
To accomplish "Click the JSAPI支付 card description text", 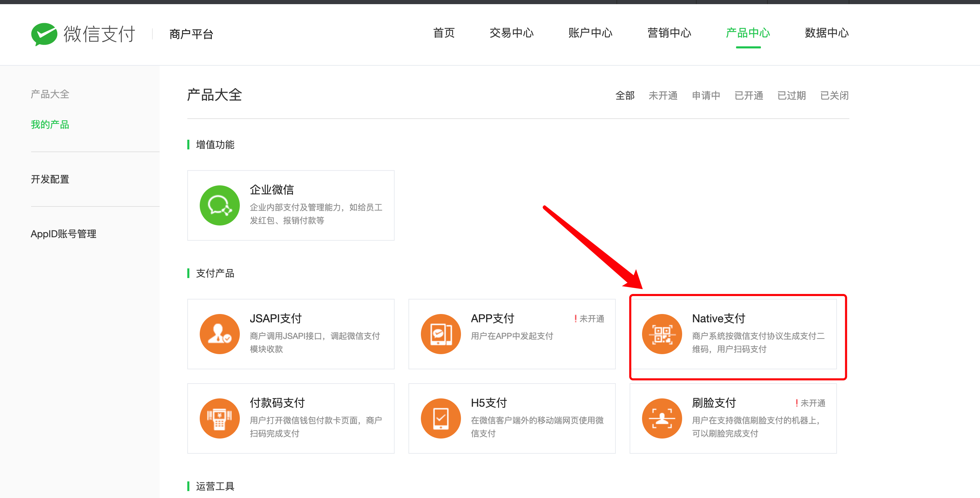I will coord(315,343).
